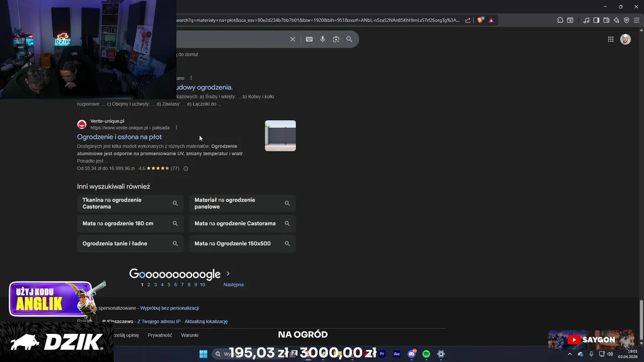Search Mata na ogrodzenie Castorama suggestion
644x362 pixels.
tap(242, 223)
